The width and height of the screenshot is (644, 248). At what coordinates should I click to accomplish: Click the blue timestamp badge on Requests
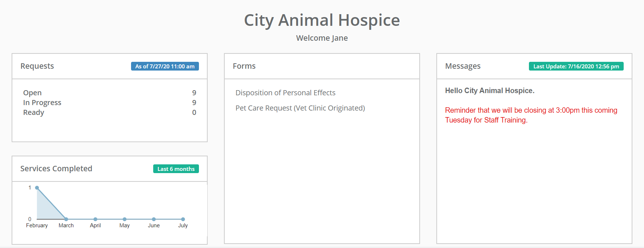tap(164, 66)
